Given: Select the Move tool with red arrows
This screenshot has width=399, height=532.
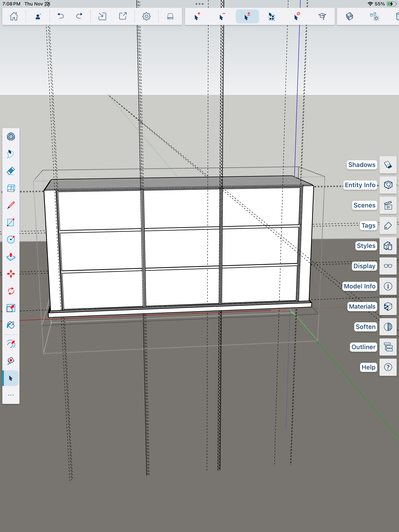Looking at the screenshot, I should [x=11, y=274].
